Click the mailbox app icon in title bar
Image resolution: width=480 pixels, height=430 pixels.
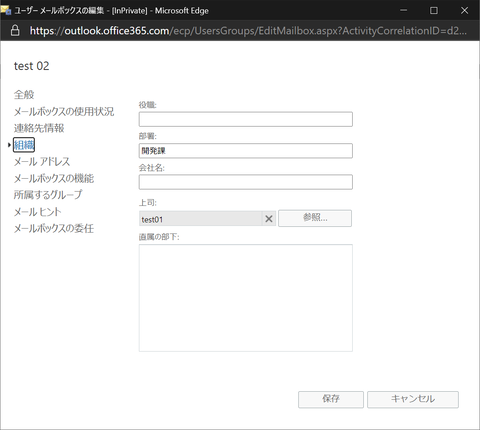pyautogui.click(x=6, y=10)
